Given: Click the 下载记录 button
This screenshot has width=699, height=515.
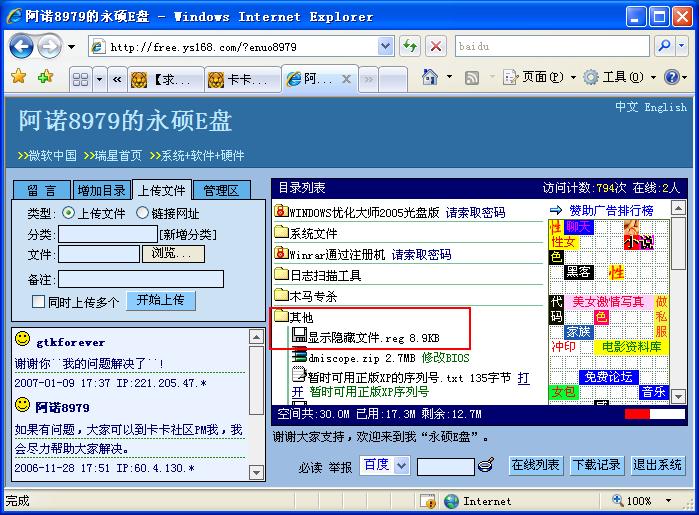Looking at the screenshot, I should [x=597, y=466].
